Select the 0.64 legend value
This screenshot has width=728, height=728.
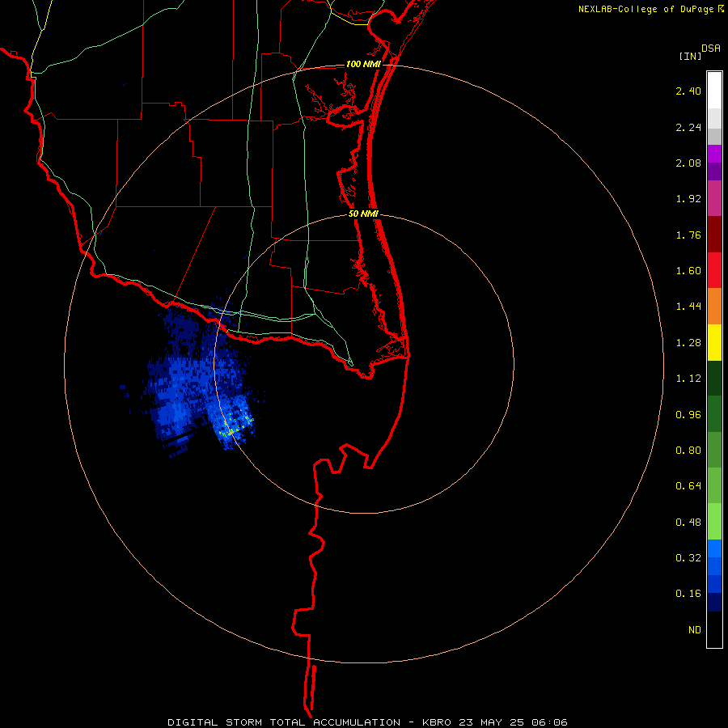point(688,486)
